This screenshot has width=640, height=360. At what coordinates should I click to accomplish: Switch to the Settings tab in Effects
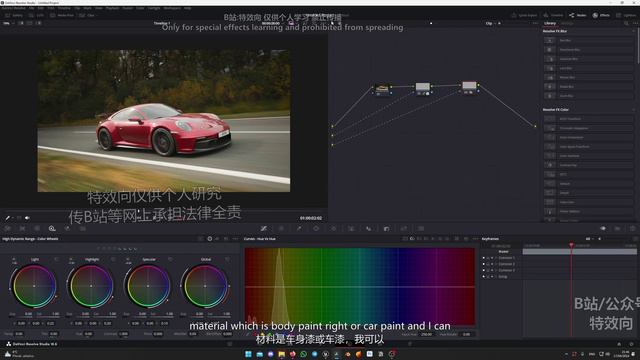tap(567, 23)
